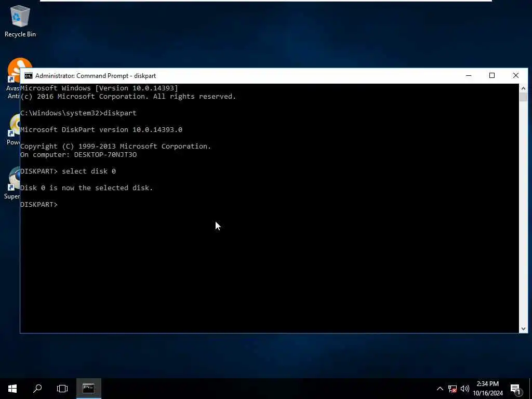Open the Windows Start menu
Image resolution: width=532 pixels, height=399 pixels.
tap(12, 389)
